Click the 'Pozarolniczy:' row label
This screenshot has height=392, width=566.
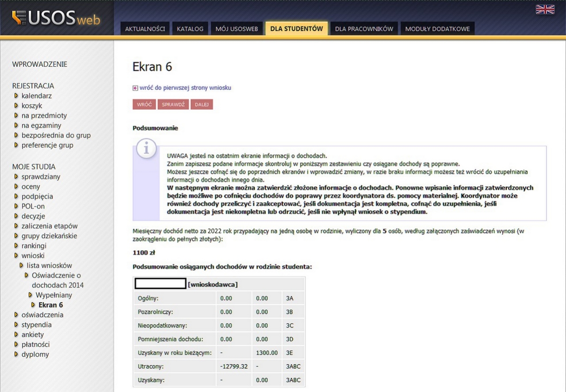[x=156, y=312]
